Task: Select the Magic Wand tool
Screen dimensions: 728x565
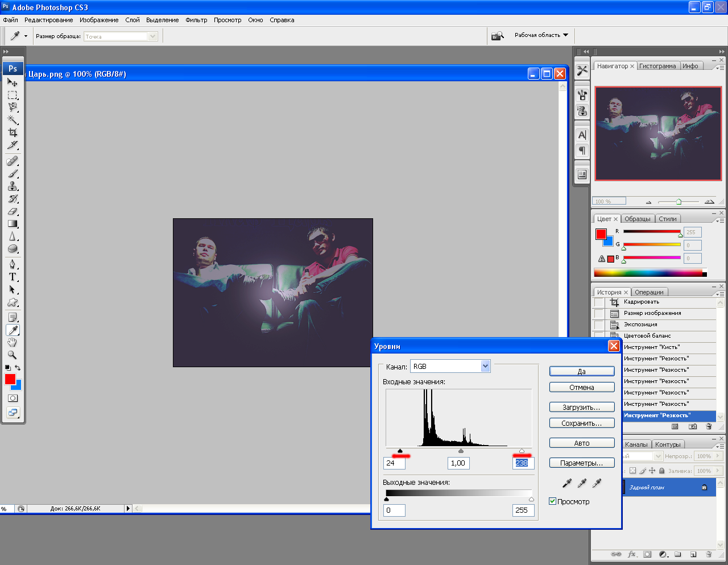Action: pos(13,120)
